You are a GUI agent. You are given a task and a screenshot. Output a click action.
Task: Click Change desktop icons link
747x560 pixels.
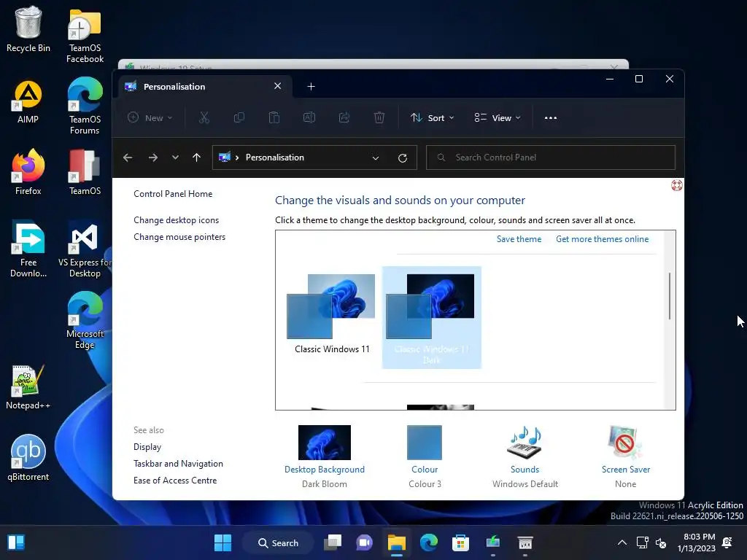(177, 220)
